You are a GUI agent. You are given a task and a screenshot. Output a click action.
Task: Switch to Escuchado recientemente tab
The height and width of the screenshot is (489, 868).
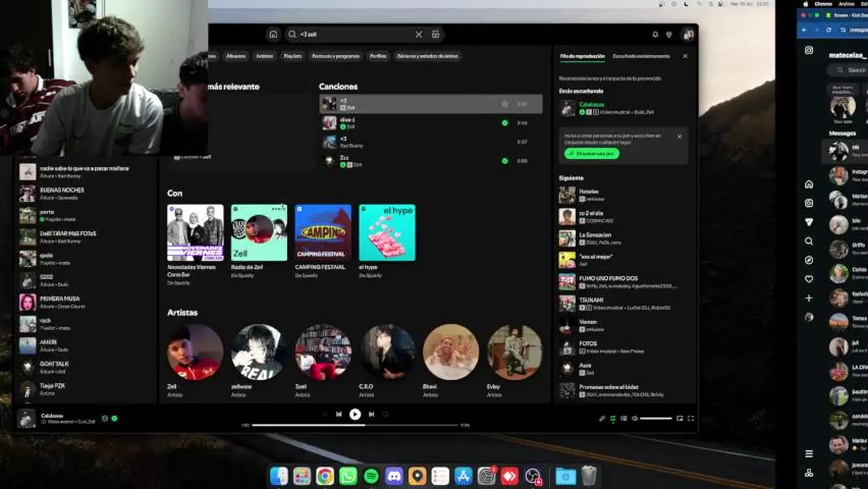pyautogui.click(x=641, y=56)
